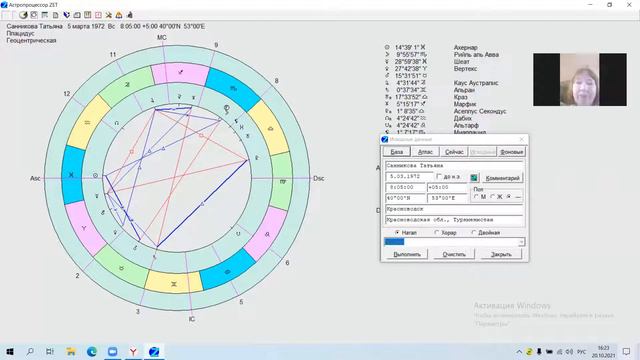Click the city name input field
The image size is (640, 360).
454,209
